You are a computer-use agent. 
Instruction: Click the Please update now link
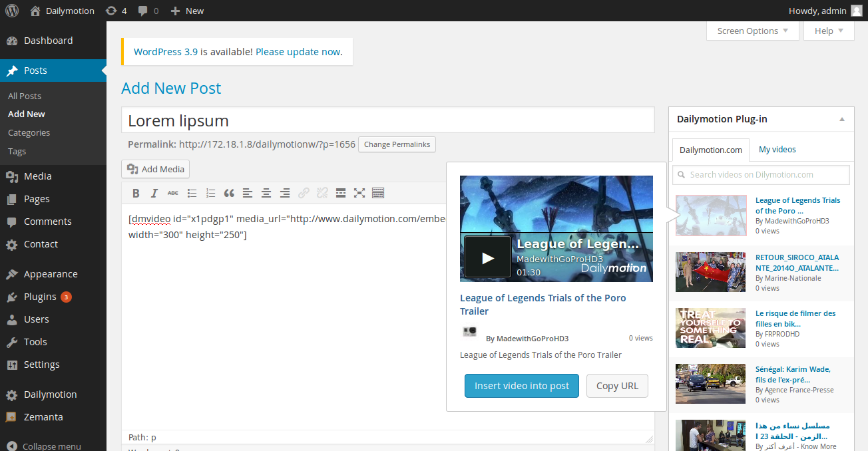[298, 51]
